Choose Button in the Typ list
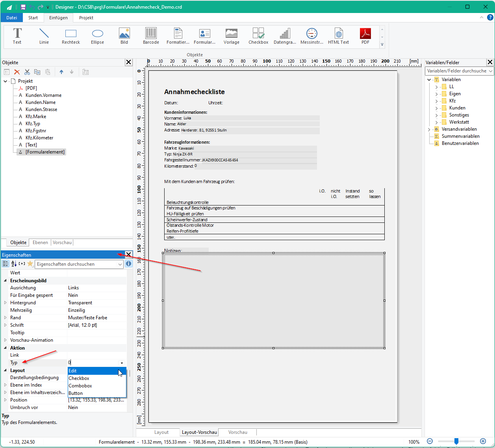 pyautogui.click(x=97, y=393)
